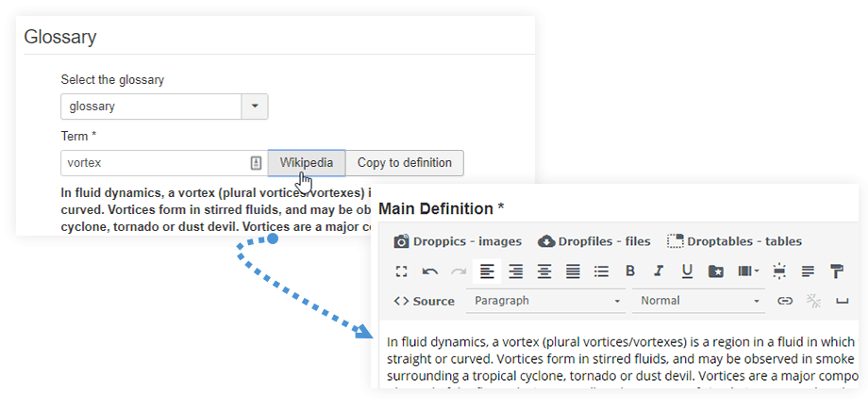Toggle fullscreen editor mode

401,271
